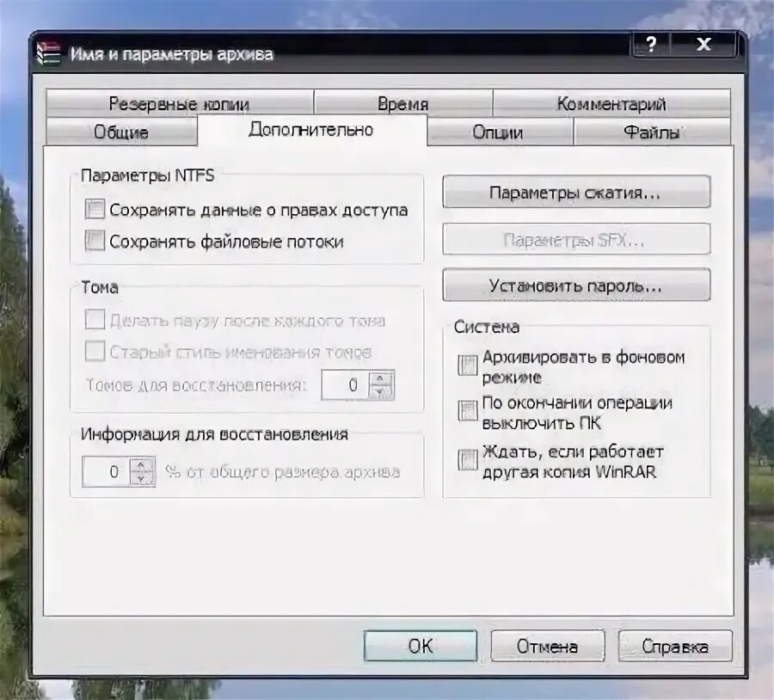Switch to the Время tab
This screenshot has height=700, width=774.
402,104
